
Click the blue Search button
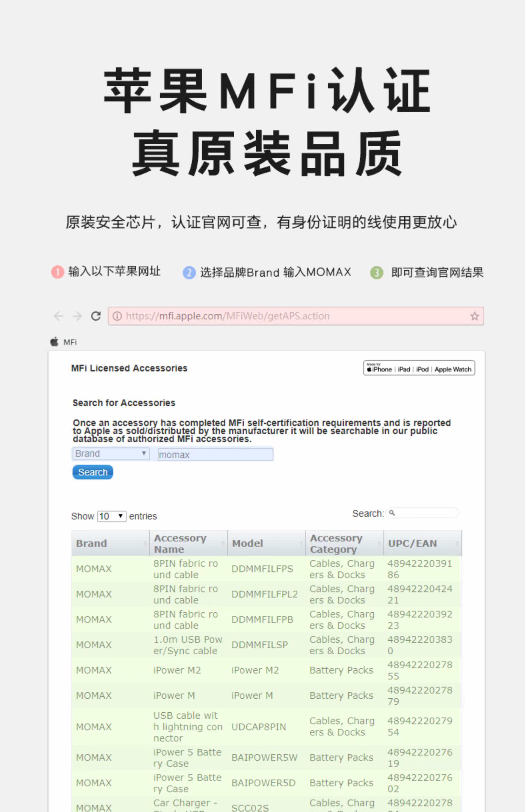coord(93,472)
